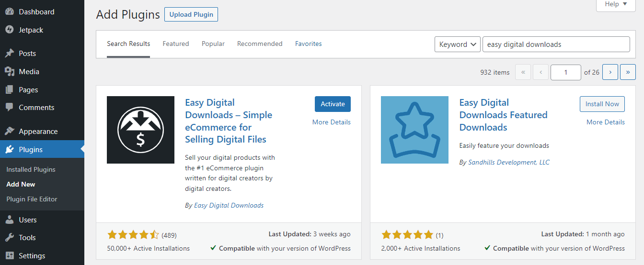This screenshot has height=265, width=644.
Task: Click "Last Updated: 3 weeks ago" text
Action: point(310,234)
